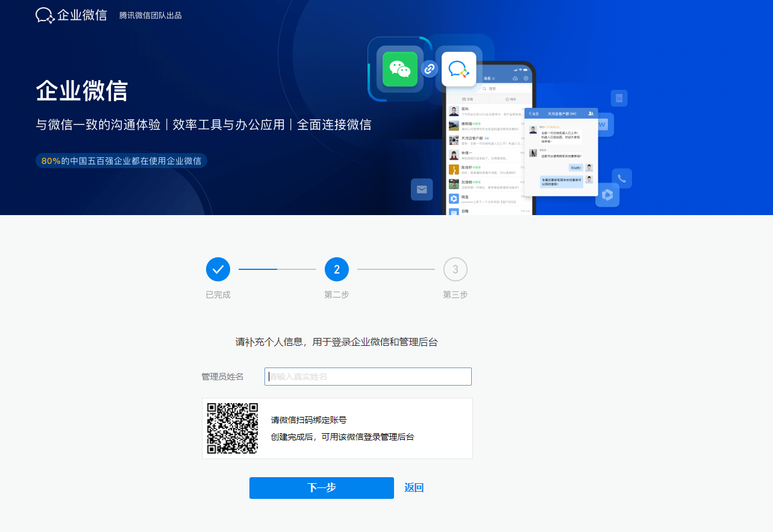This screenshot has width=773, height=532.
Task: Click the floating document icon
Action: coord(619,98)
